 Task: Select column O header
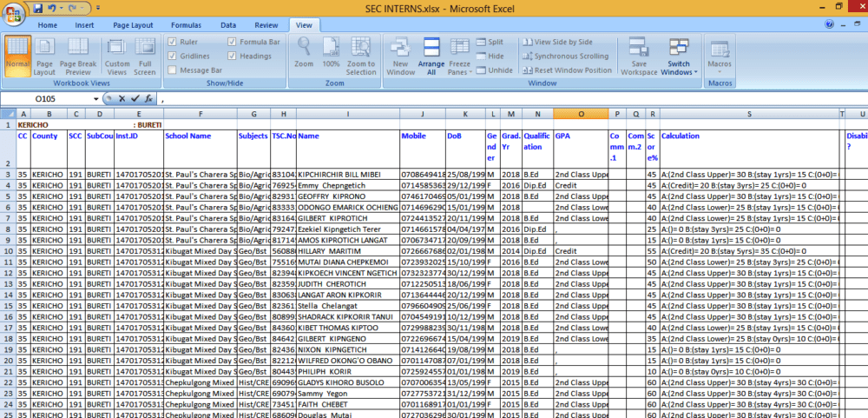pyautogui.click(x=580, y=114)
